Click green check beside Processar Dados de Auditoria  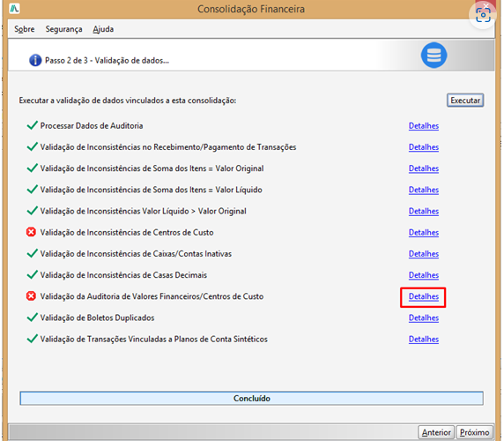point(32,125)
